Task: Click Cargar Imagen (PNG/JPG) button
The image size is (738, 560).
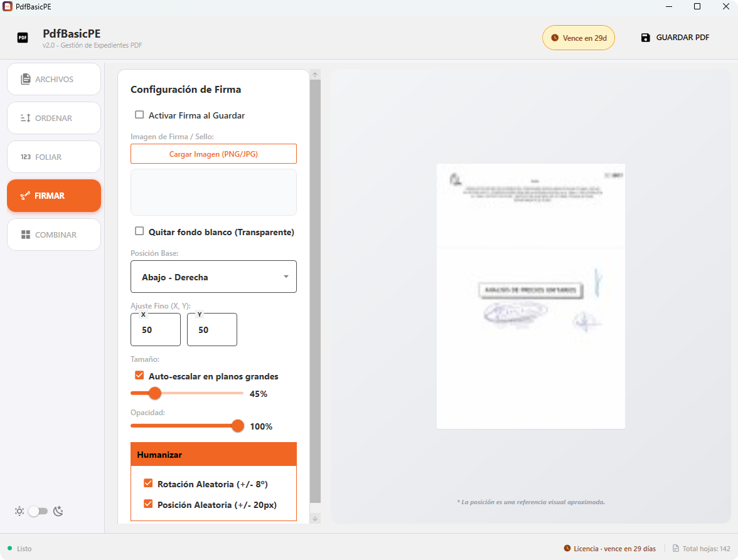Action: tap(213, 154)
